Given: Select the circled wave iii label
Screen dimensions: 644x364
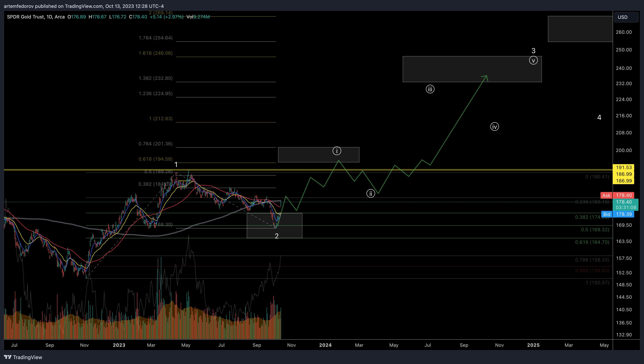Looking at the screenshot, I should tap(430, 89).
